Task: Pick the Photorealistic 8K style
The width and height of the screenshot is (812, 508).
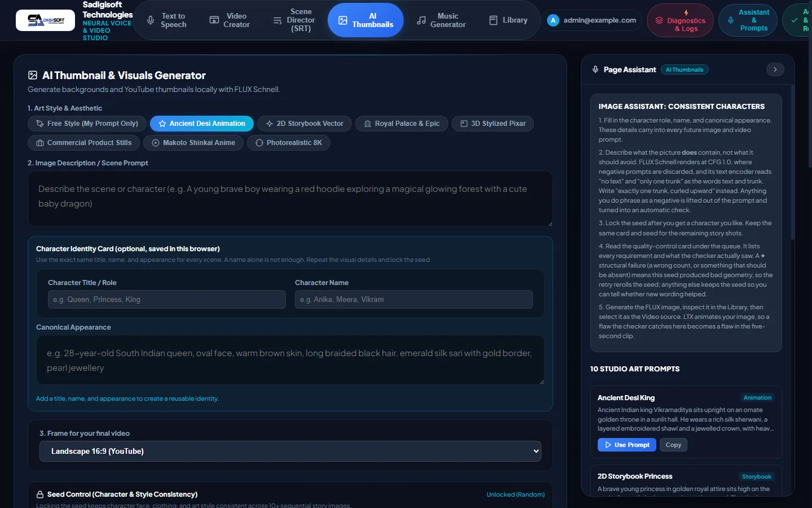Action: (x=289, y=143)
